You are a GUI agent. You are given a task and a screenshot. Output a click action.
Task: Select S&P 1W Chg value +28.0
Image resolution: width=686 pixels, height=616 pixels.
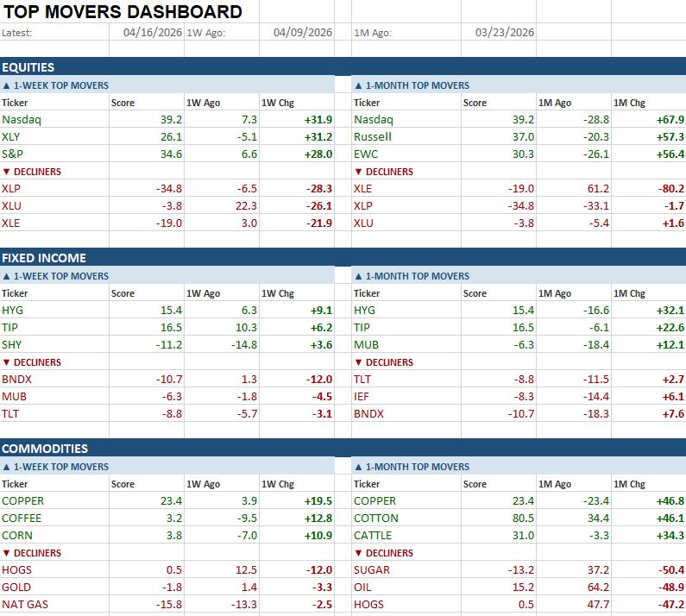coord(297,154)
